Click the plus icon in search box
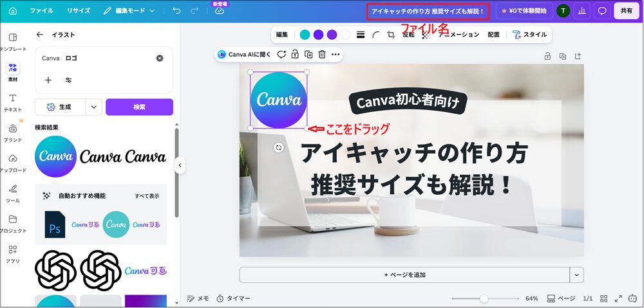Viewport: 644px width, 308px height. 48,80
